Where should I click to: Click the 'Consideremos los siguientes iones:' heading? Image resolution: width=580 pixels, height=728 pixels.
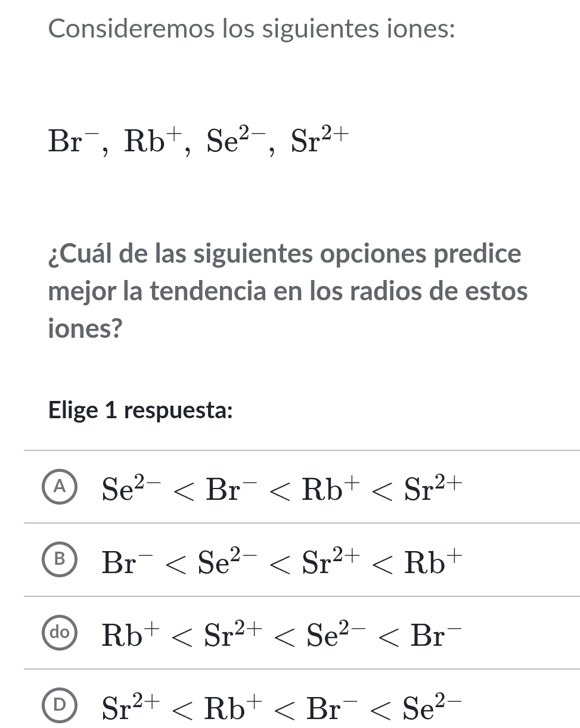click(252, 28)
